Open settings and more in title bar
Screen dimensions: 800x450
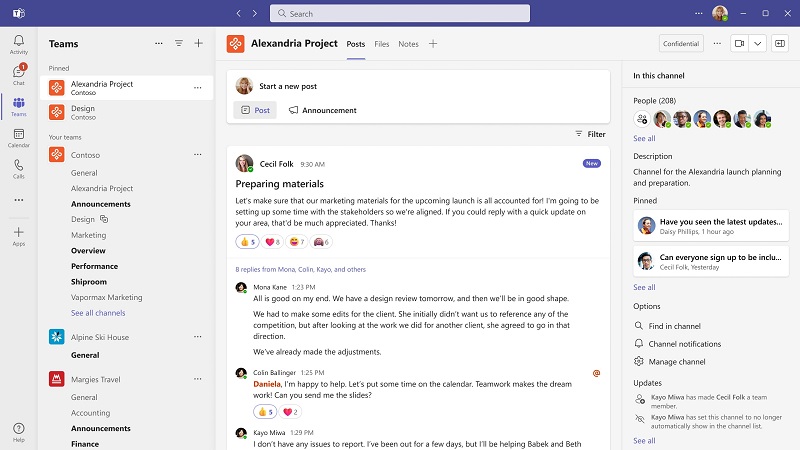698,13
